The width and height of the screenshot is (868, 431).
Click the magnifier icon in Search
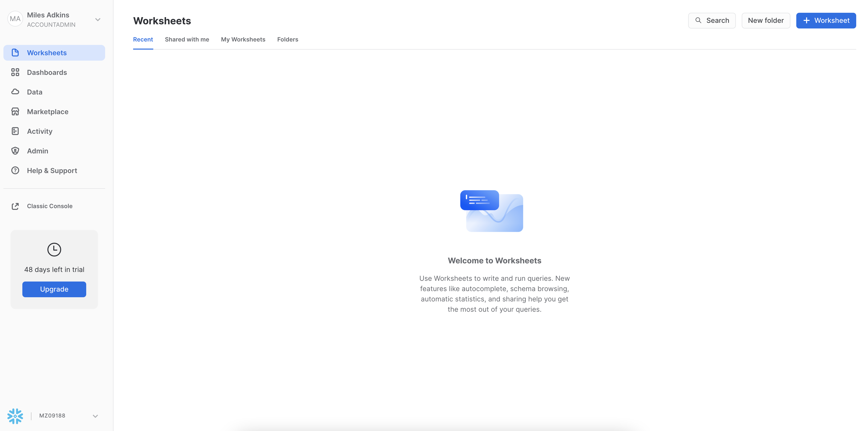[x=699, y=21]
